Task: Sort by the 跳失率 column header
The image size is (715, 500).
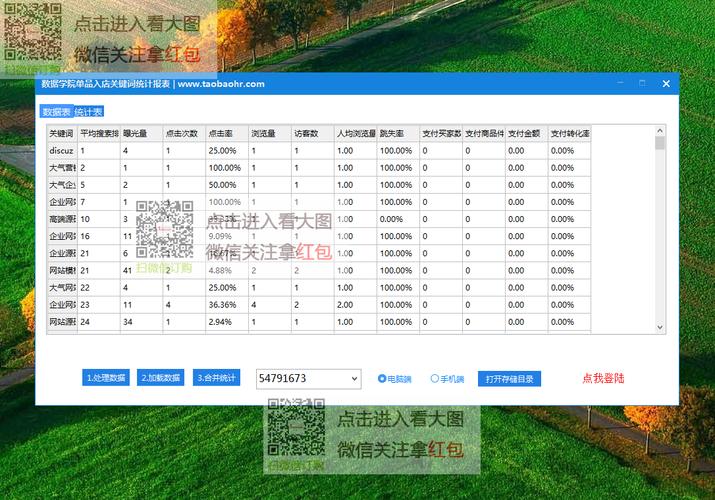Action: [399, 134]
